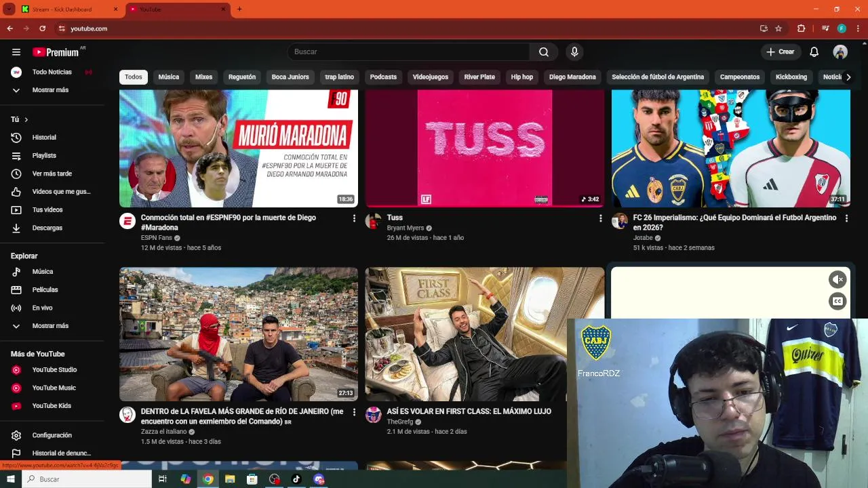Image resolution: width=868 pixels, height=488 pixels.
Task: Select the Música filter chip
Action: pos(169,77)
